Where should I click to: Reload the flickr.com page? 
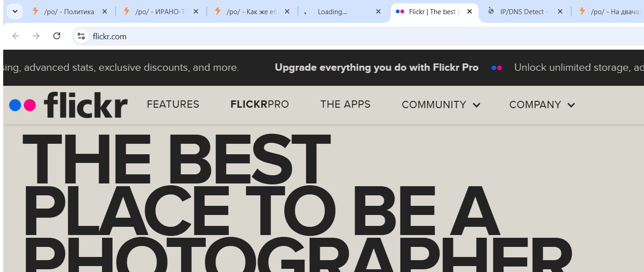pos(57,36)
